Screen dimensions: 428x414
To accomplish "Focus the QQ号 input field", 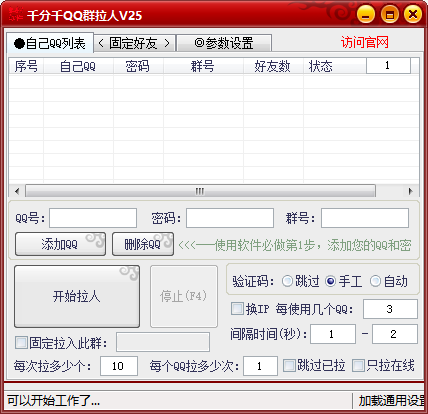I will [x=93, y=218].
